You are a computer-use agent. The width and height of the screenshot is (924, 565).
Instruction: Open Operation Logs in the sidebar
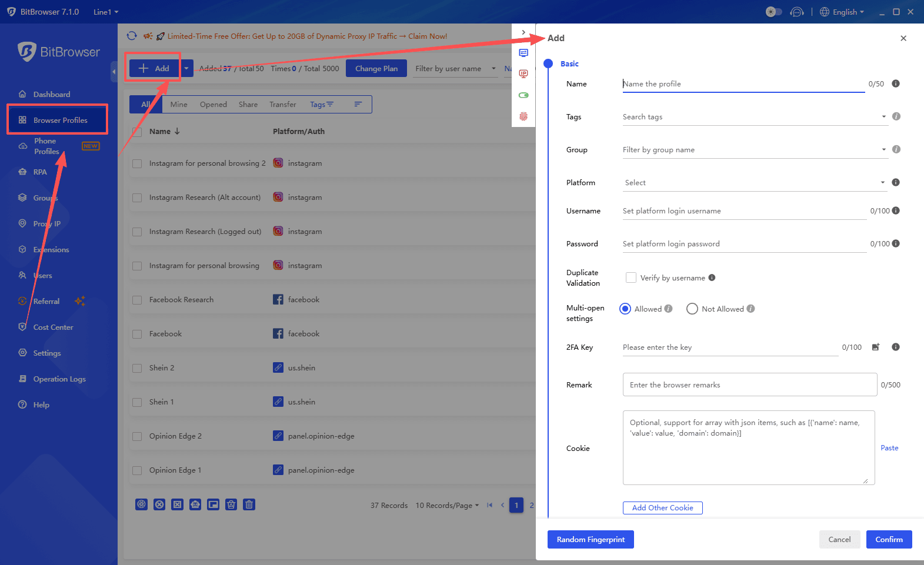pyautogui.click(x=59, y=379)
